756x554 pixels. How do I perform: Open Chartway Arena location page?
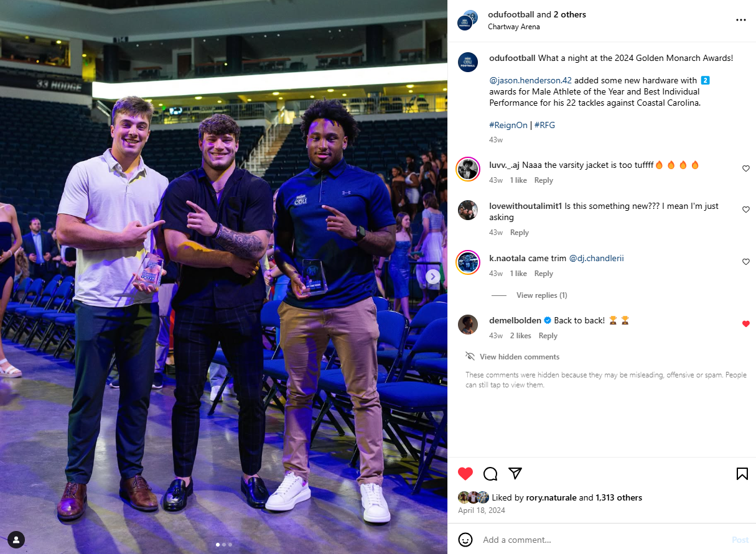514,27
